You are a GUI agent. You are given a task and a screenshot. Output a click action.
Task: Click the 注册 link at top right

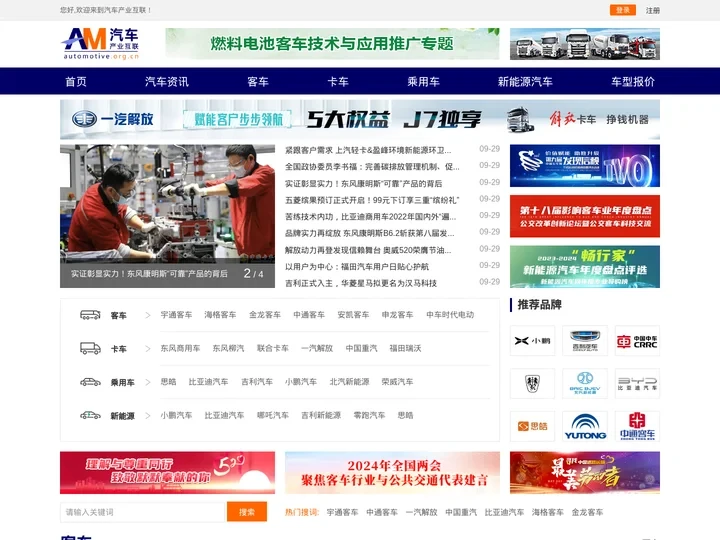point(652,11)
